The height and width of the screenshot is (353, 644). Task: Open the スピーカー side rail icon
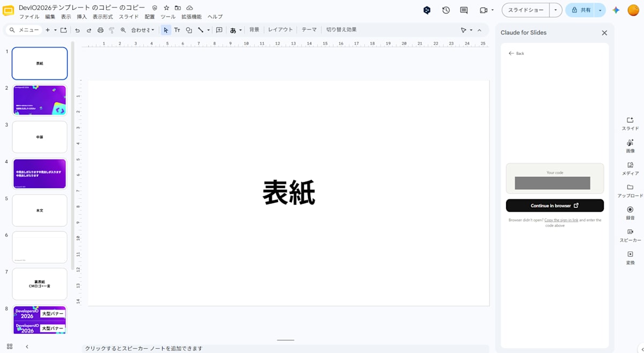630,235
